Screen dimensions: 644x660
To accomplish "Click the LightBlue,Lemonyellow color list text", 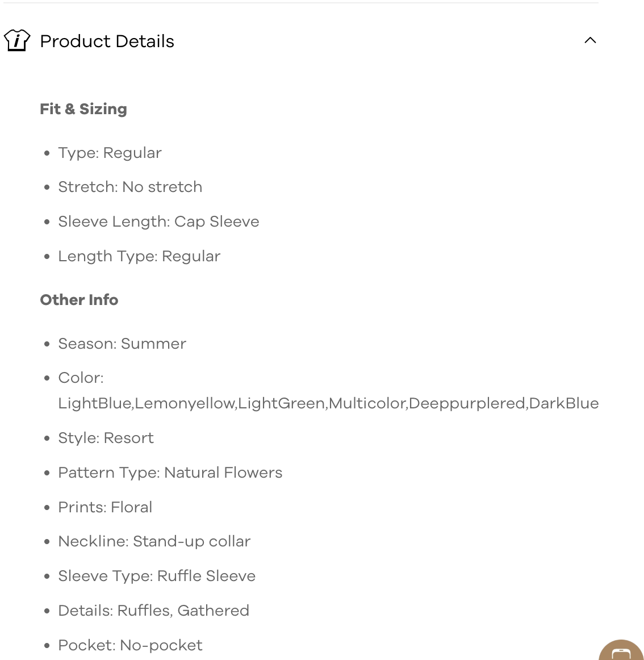I will (x=328, y=403).
